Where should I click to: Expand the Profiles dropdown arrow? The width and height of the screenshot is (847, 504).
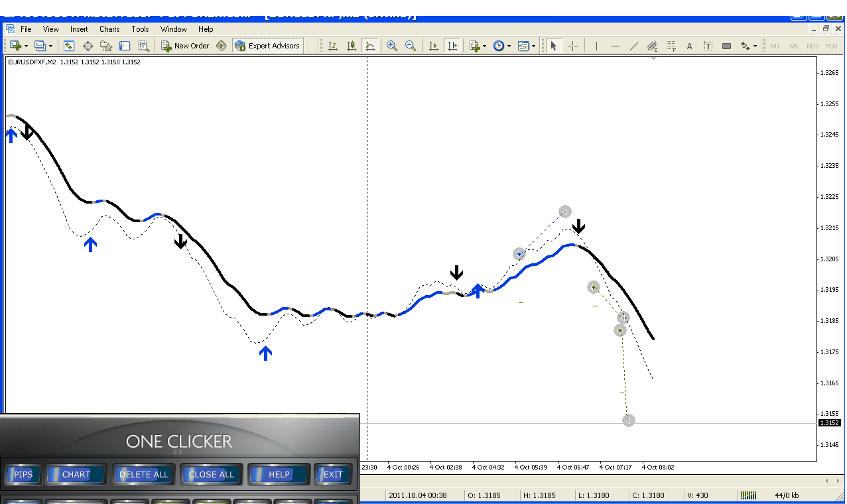pyautogui.click(x=51, y=46)
